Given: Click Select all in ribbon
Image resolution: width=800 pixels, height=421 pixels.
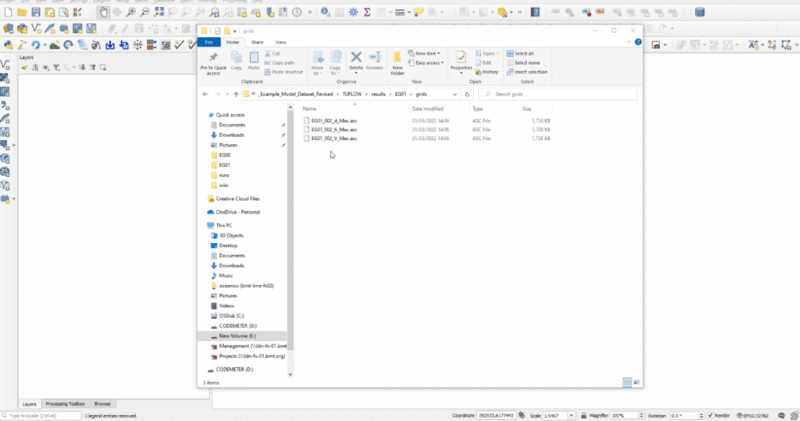Looking at the screenshot, I should coord(525,53).
